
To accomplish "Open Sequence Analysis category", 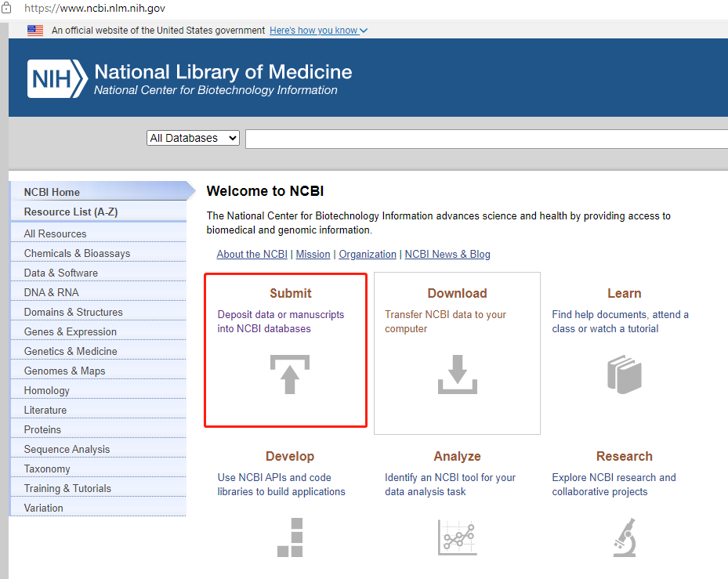I will pos(99,449).
